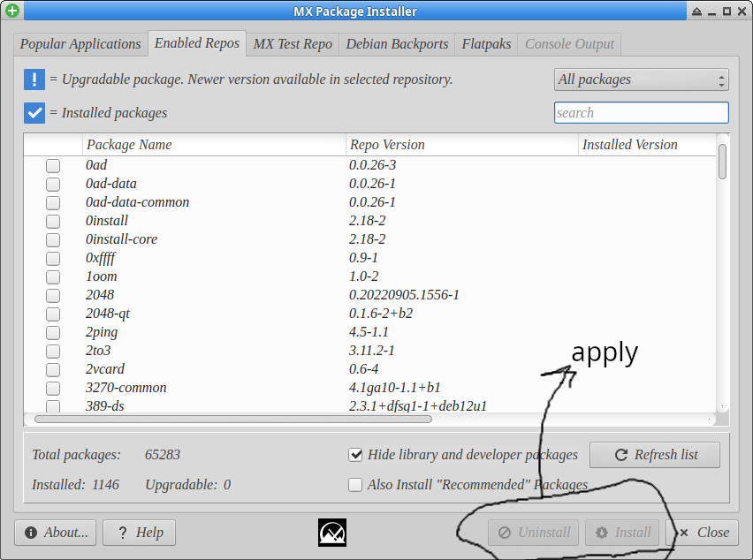
Task: Click the blue exclamation upgradable icon
Action: pos(34,79)
